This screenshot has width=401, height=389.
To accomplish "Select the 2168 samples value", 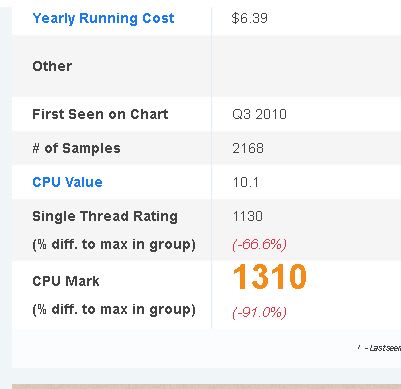I will [248, 148].
